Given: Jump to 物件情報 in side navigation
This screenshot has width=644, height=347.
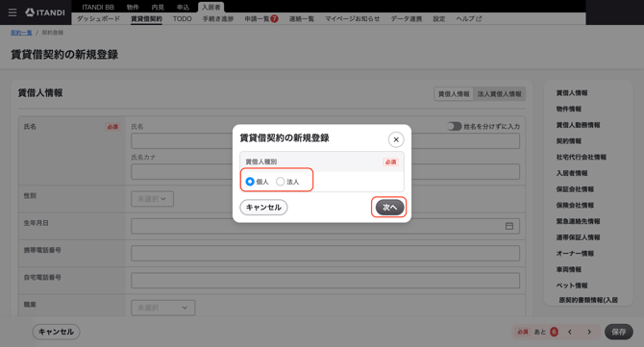Looking at the screenshot, I should [569, 109].
